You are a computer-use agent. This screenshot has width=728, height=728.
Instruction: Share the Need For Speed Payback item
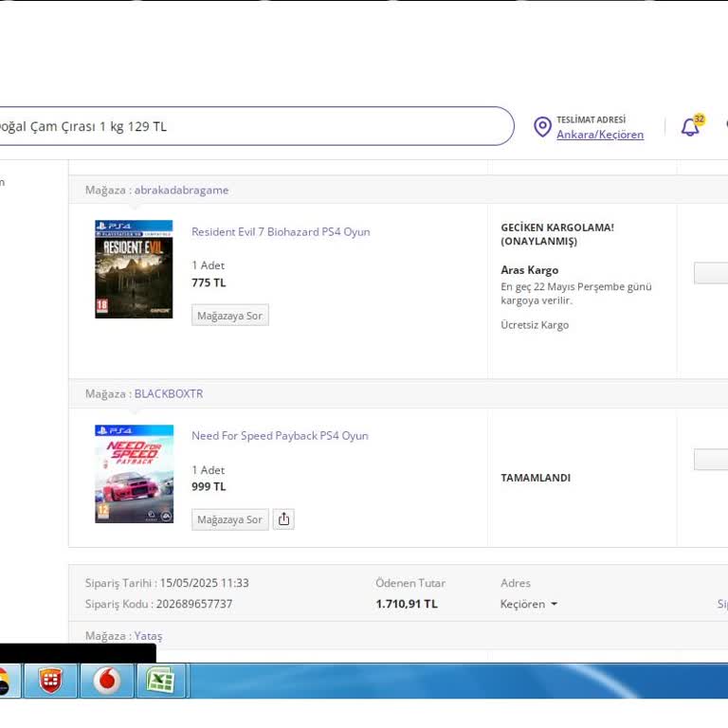(x=283, y=519)
